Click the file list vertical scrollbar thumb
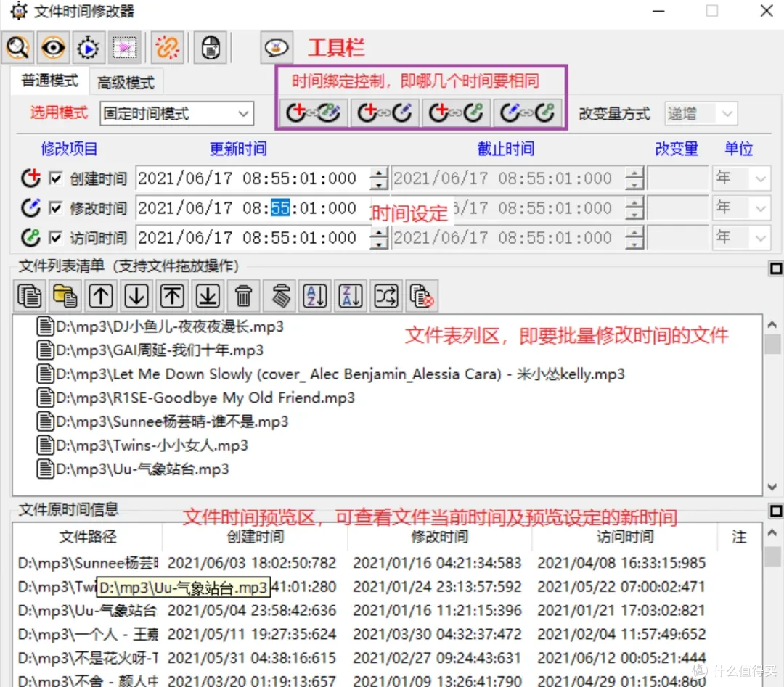Viewport: 784px width, 687px height. [x=773, y=345]
